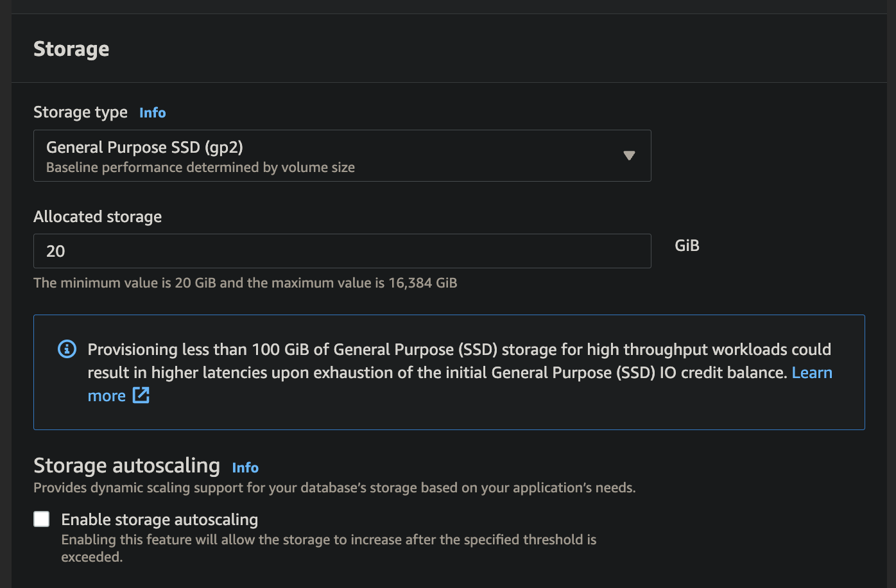Click the autoscaling threshold description under the checkbox
The height and width of the screenshot is (588, 896).
pyautogui.click(x=329, y=548)
